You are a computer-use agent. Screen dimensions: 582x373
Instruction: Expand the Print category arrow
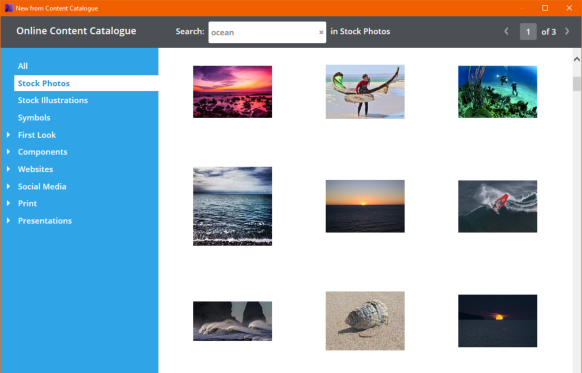point(9,203)
